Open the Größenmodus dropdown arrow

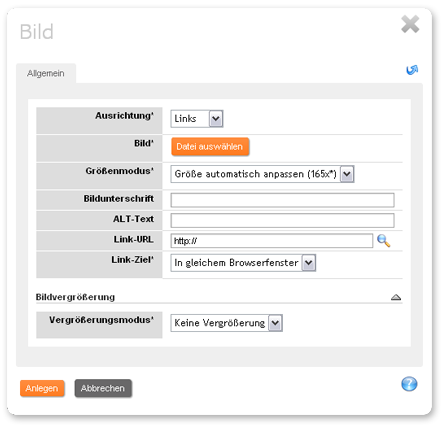347,174
